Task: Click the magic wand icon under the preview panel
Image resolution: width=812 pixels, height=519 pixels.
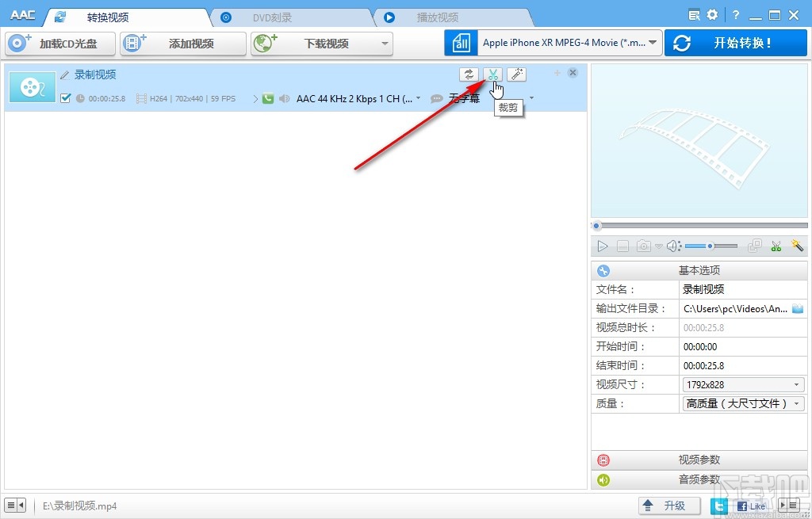Action: 796,246
